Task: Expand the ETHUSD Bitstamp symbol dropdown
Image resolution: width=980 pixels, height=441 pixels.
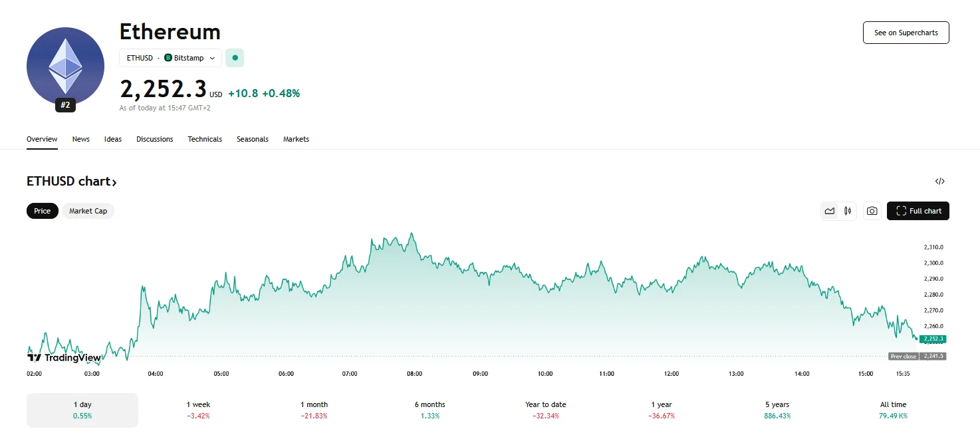Action: point(212,58)
